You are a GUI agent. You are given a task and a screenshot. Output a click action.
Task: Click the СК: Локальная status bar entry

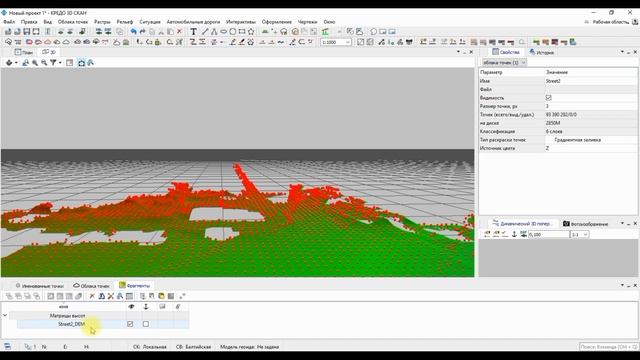click(150, 347)
